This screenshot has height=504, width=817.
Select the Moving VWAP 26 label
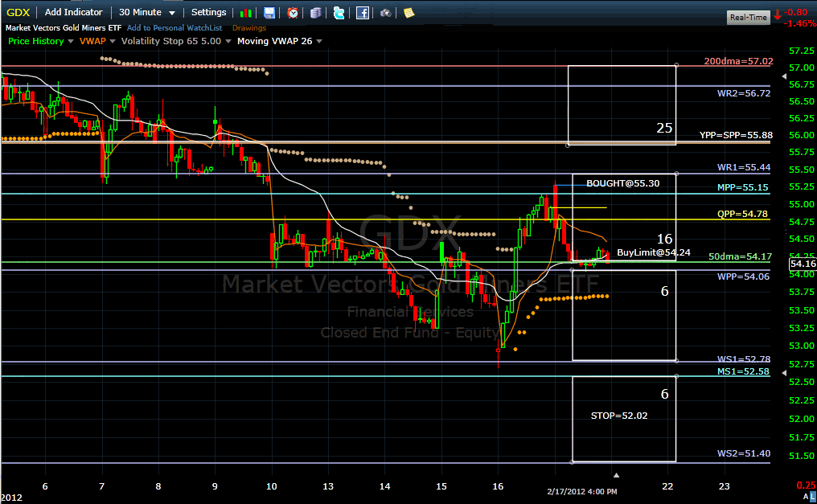(x=274, y=41)
